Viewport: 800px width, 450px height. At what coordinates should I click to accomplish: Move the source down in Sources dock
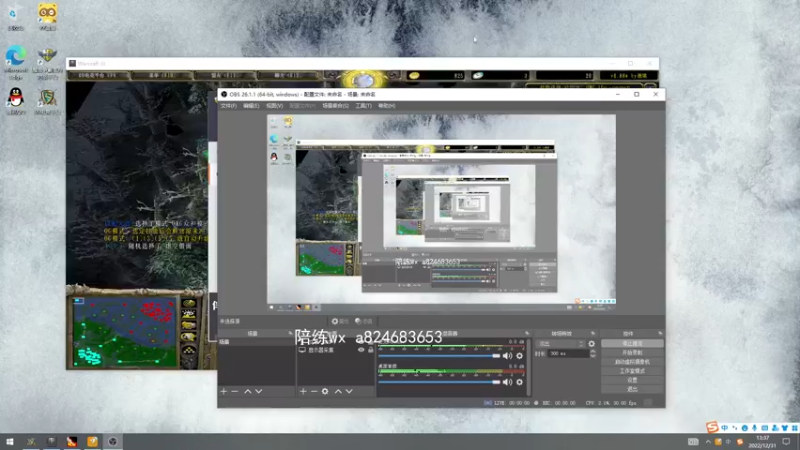point(349,391)
